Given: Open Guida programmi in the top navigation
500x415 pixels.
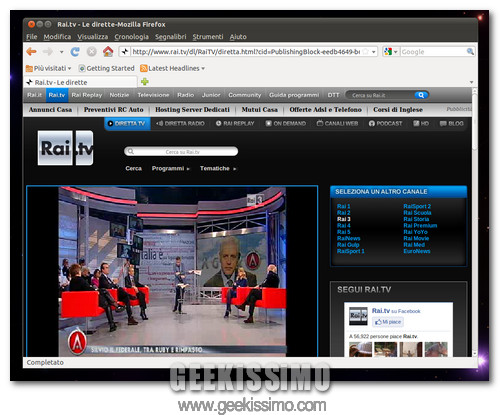Looking at the screenshot, I should pos(294,95).
